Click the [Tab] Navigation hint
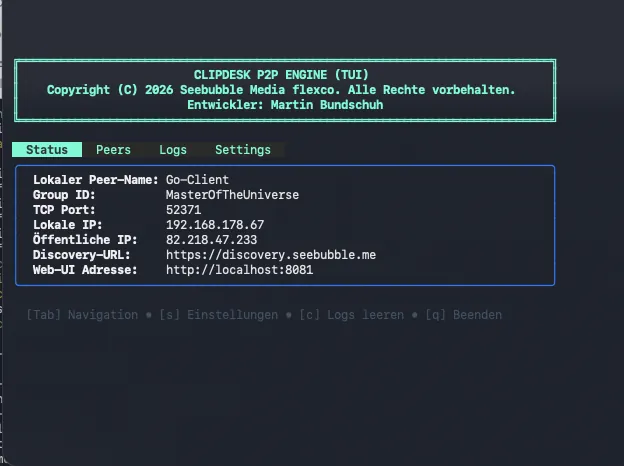This screenshot has width=624, height=466. tap(82, 315)
